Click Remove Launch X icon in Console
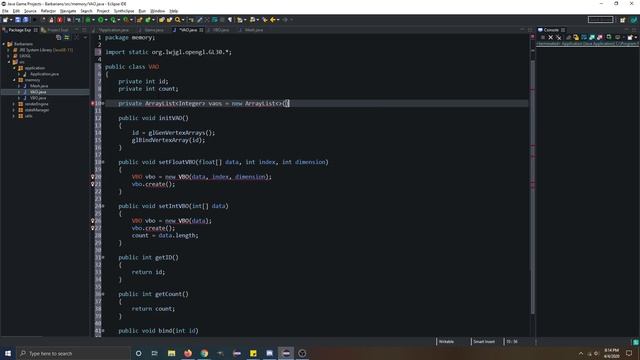The height and width of the screenshot is (360, 640). (551, 38)
